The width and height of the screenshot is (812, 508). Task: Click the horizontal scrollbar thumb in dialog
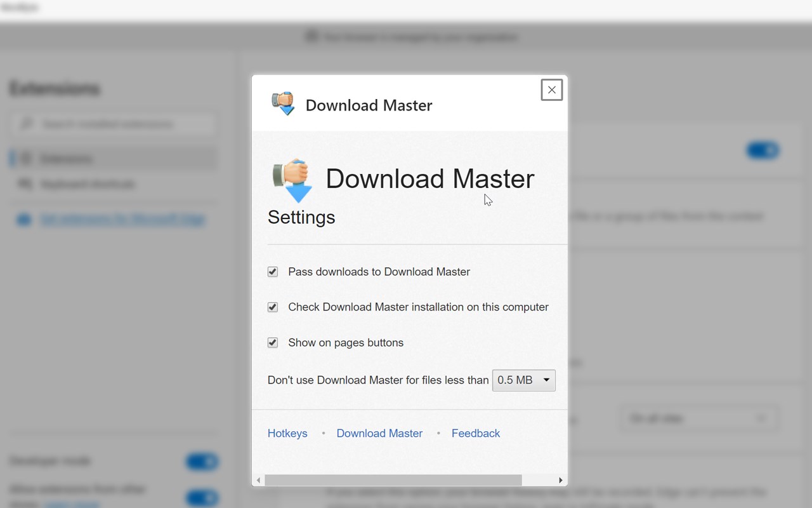tap(393, 480)
